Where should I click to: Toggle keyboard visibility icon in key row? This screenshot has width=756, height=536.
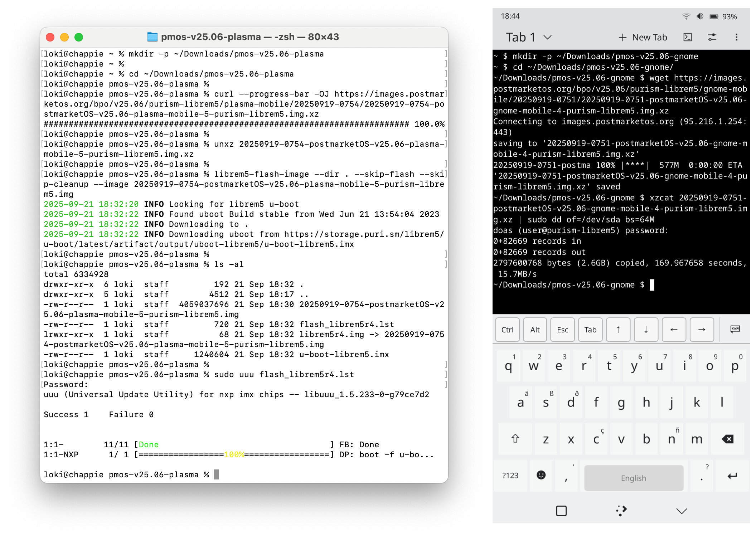click(735, 329)
